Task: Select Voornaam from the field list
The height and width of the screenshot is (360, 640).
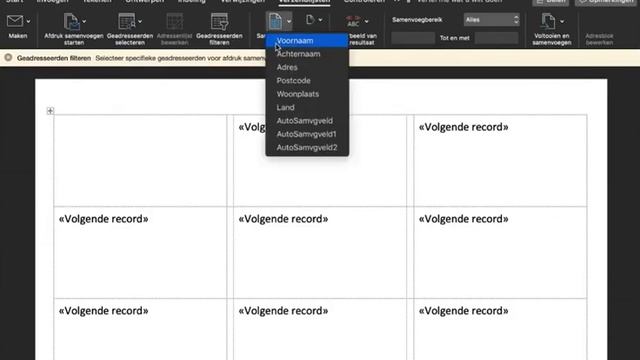Action: (307, 40)
